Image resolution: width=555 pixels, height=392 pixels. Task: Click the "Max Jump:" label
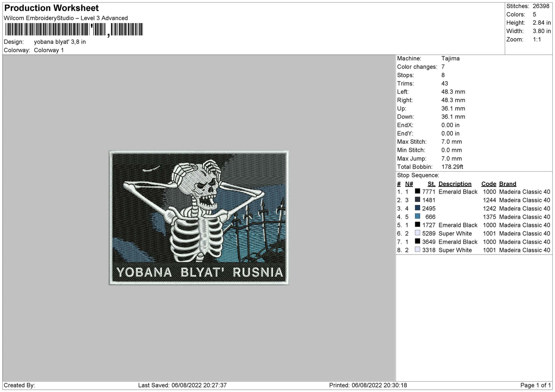pyautogui.click(x=411, y=159)
